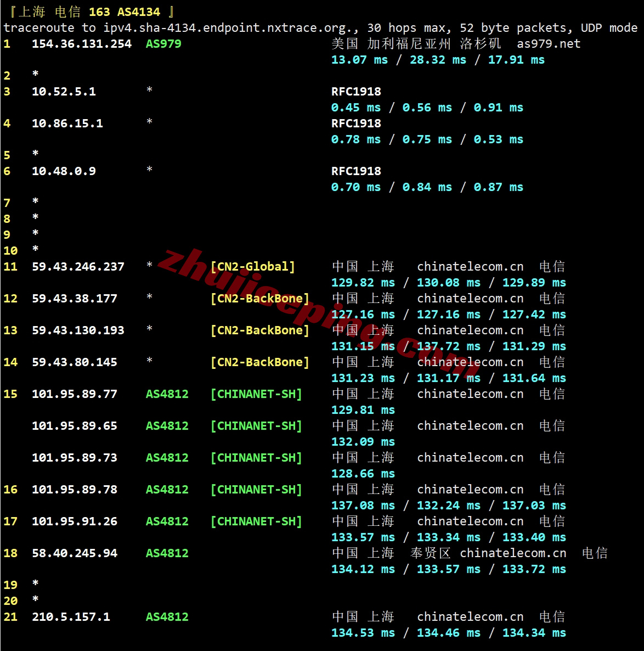The image size is (644, 651).
Task: Click the [CN2-Global] tag
Action: [x=253, y=267]
